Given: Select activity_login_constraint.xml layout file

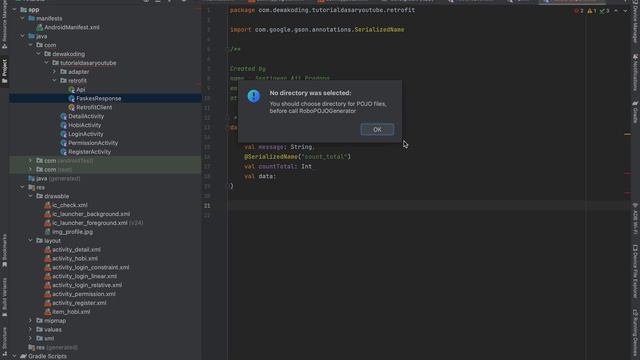Looking at the screenshot, I should [x=91, y=267].
